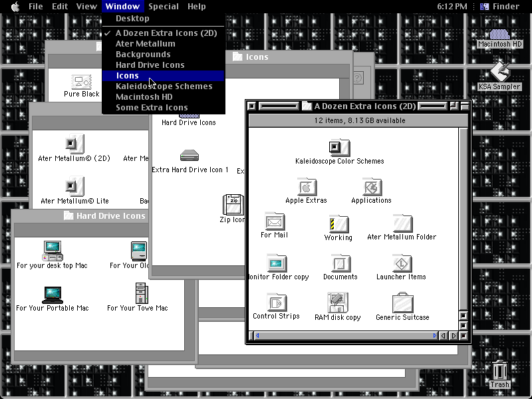Select the Kaleidoscope Color Schemes folder icon
The width and height of the screenshot is (532, 399).
pos(339,148)
